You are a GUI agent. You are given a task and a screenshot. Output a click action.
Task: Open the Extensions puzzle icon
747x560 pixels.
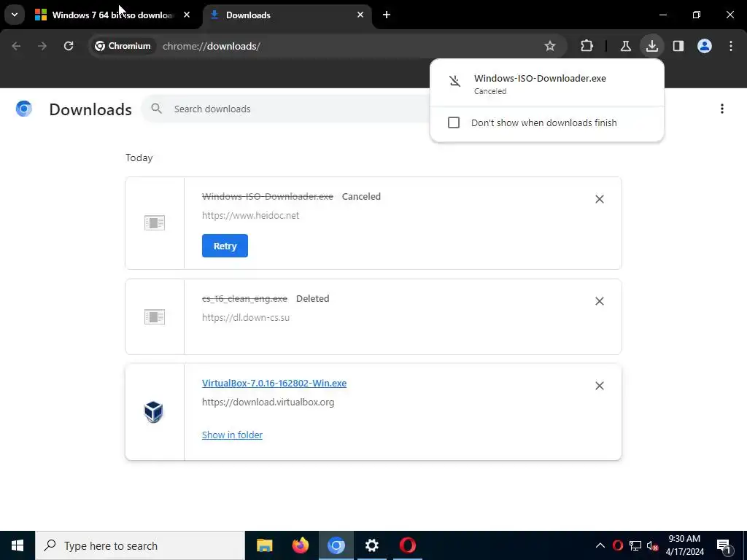click(x=587, y=46)
